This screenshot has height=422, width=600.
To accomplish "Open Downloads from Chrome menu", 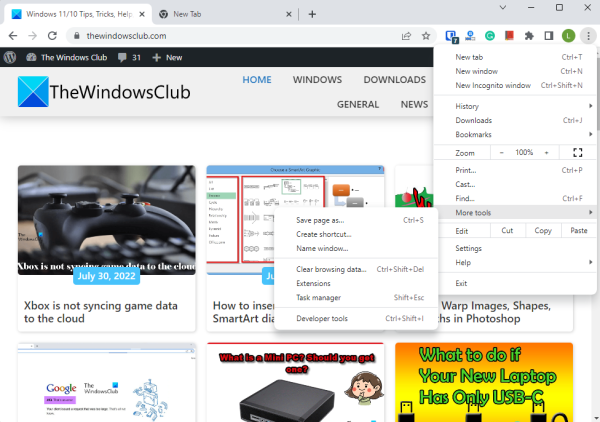I will 515,120.
